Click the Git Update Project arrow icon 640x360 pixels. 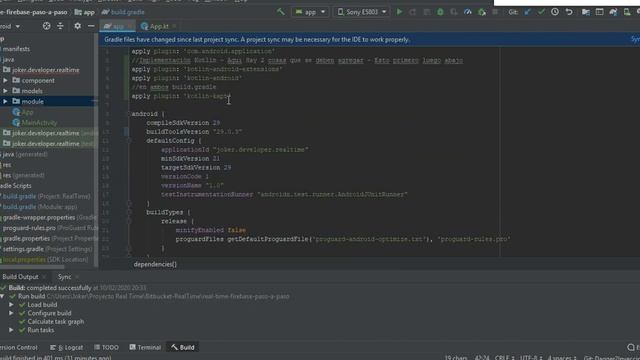click(x=528, y=12)
